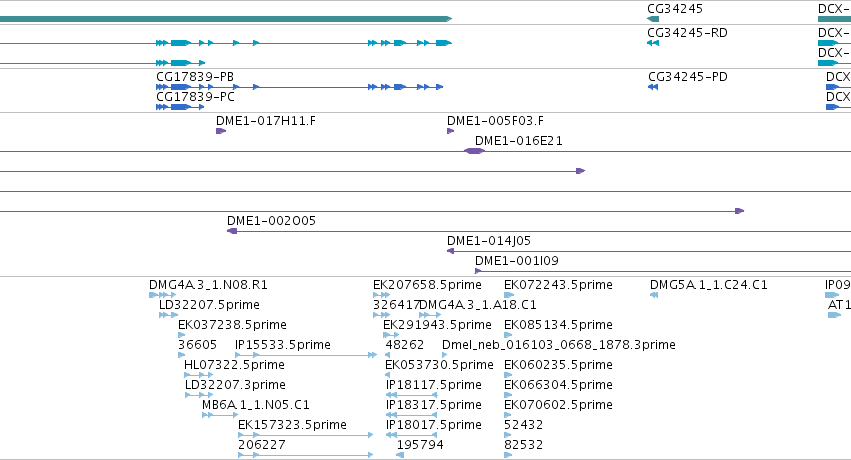Select the CG34245 teal gene arrow glyph
Viewport: 851px width, 460px height.
click(653, 19)
